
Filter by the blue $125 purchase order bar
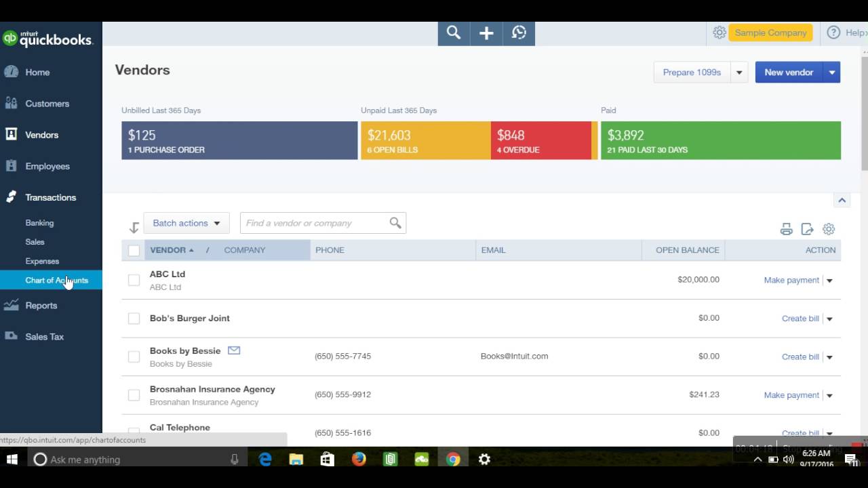239,140
